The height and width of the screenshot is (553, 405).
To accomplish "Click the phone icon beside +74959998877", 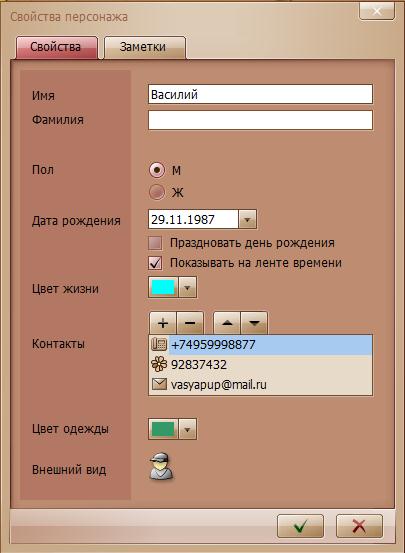I will tap(159, 344).
